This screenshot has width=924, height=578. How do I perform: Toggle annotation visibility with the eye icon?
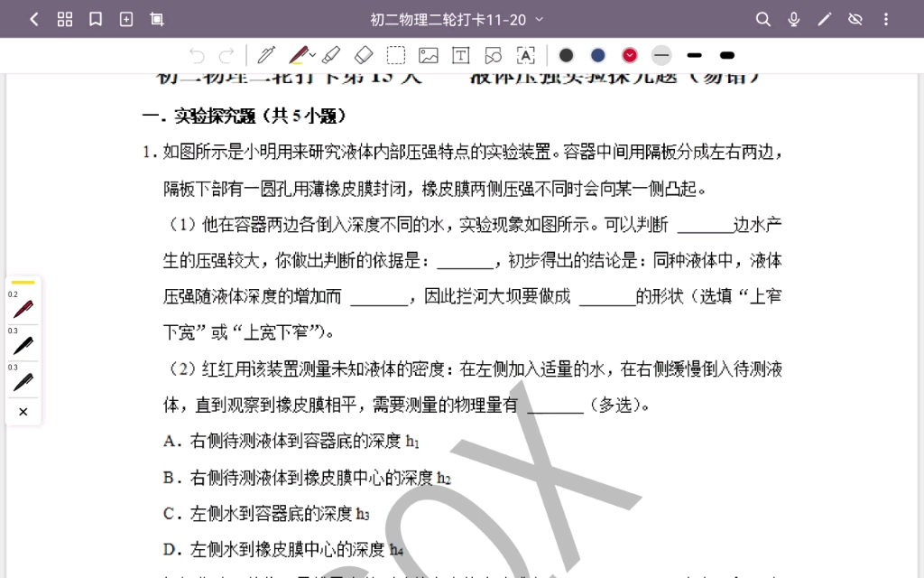(855, 18)
